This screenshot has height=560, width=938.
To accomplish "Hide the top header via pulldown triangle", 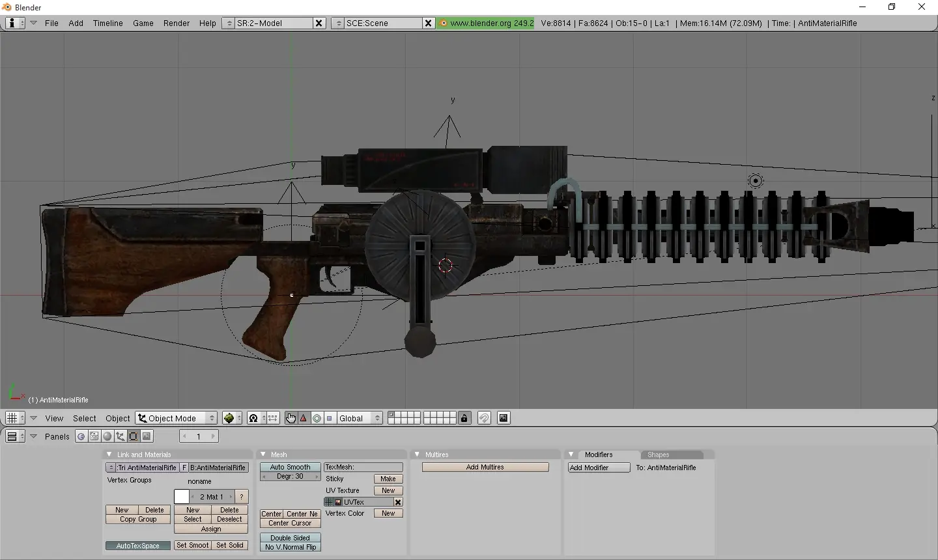I will coord(33,23).
